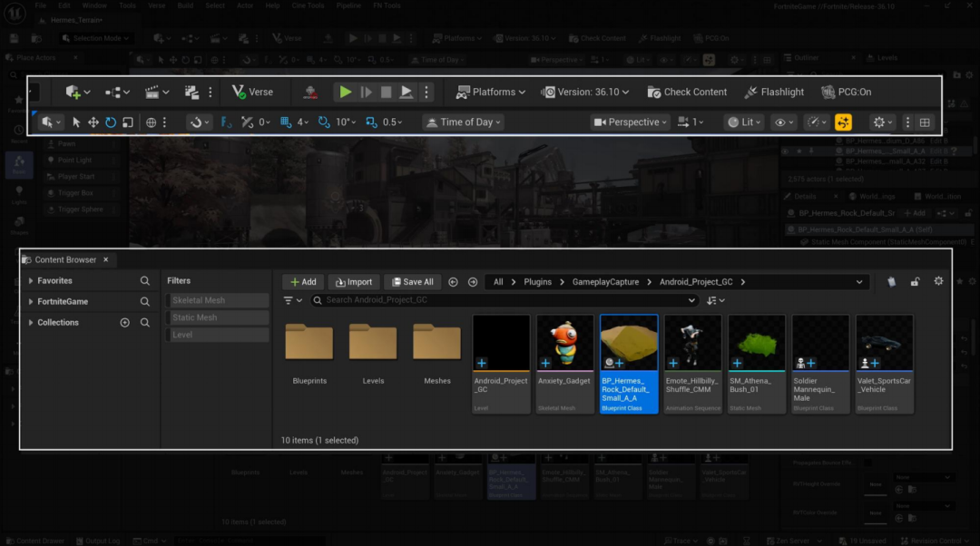Go back in Content Browser history
980x546 pixels.
pos(453,282)
